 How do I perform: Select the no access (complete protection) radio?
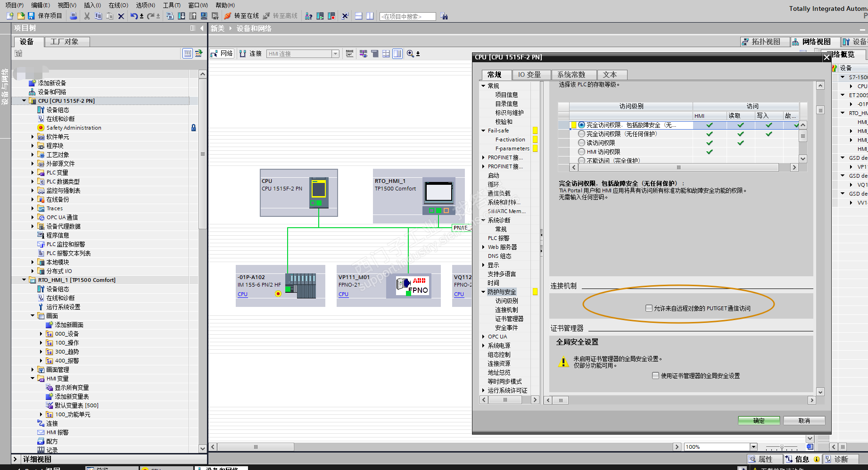tap(581, 160)
